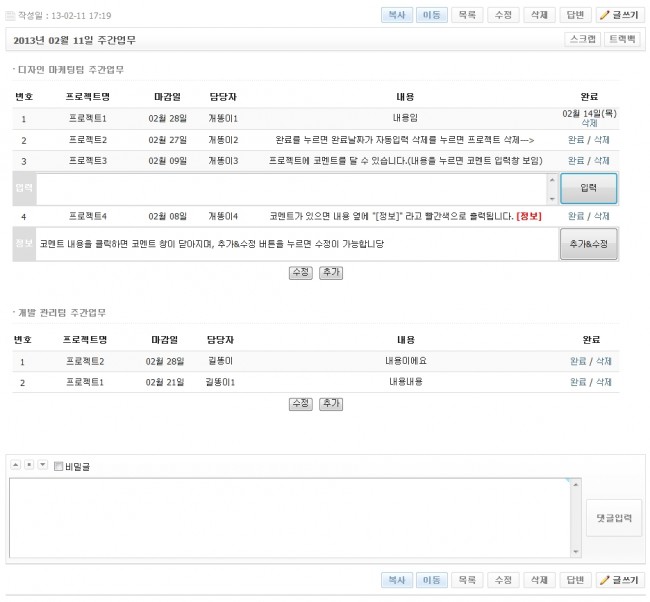Click the comment box shrink-up arrow icon
The height and width of the screenshot is (602, 650).
pyautogui.click(x=15, y=465)
